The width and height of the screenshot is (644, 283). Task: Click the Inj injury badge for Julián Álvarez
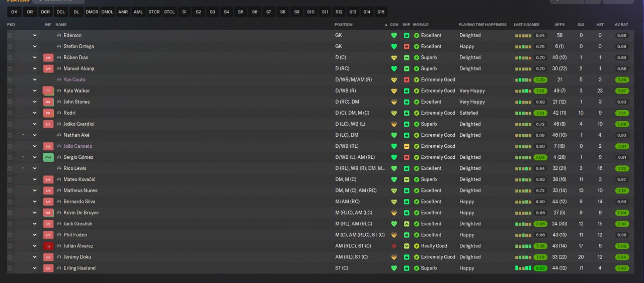click(x=48, y=246)
